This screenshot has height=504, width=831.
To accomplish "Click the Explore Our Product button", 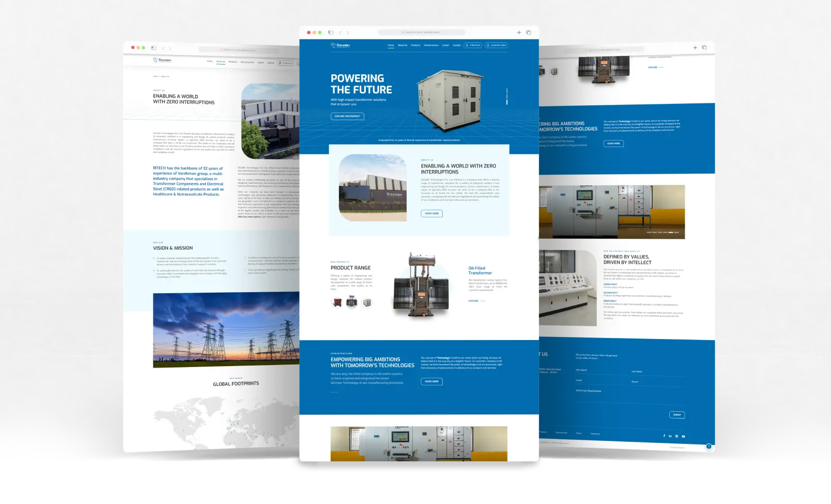I will 347,116.
